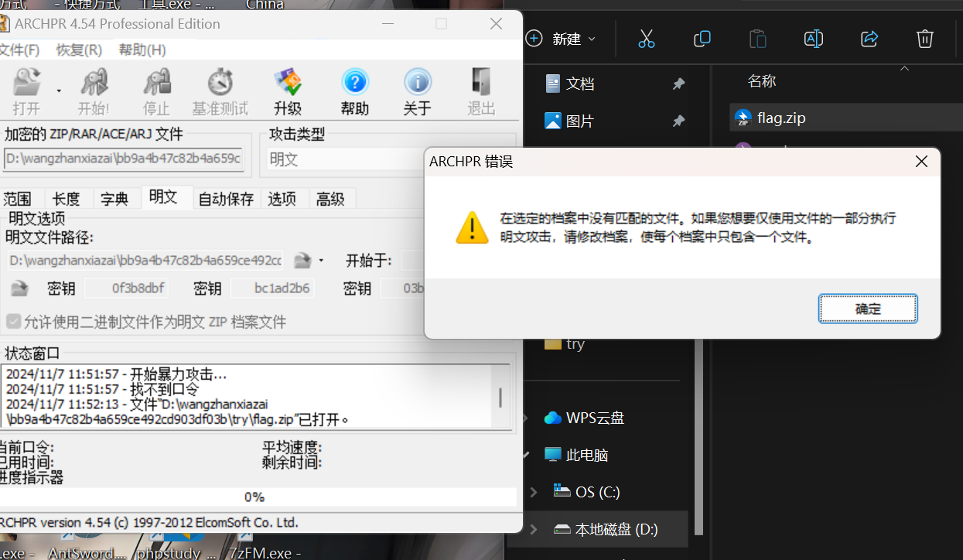The height and width of the screenshot is (560, 963).
Task: Click the Paste icon in Explorer toolbar
Action: point(758,39)
